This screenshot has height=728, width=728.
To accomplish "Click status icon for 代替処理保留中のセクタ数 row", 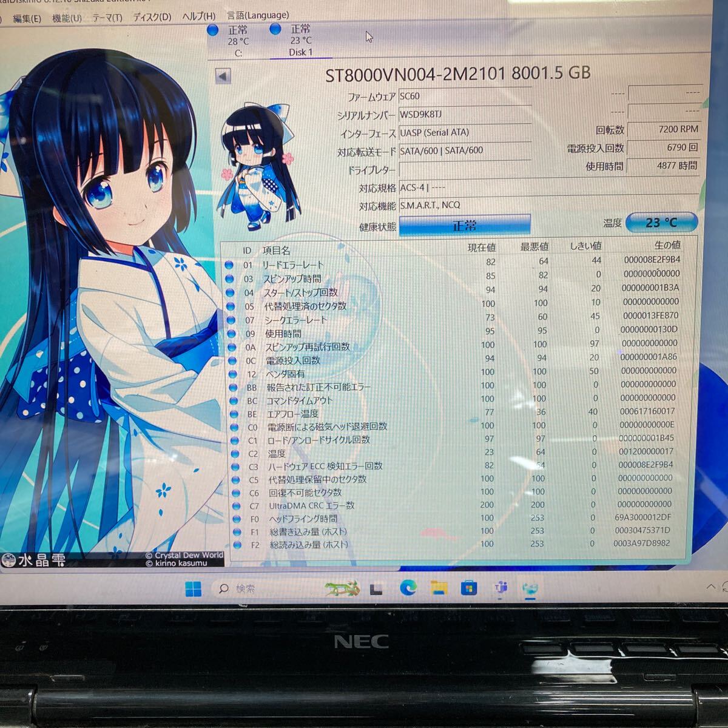I will click(x=237, y=480).
